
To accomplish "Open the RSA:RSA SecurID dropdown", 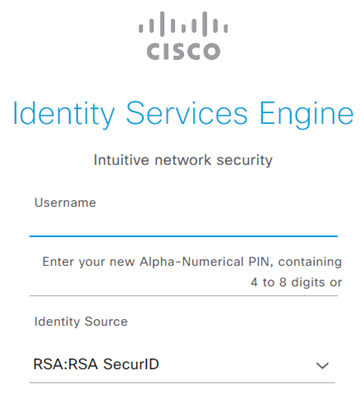I will [182, 365].
